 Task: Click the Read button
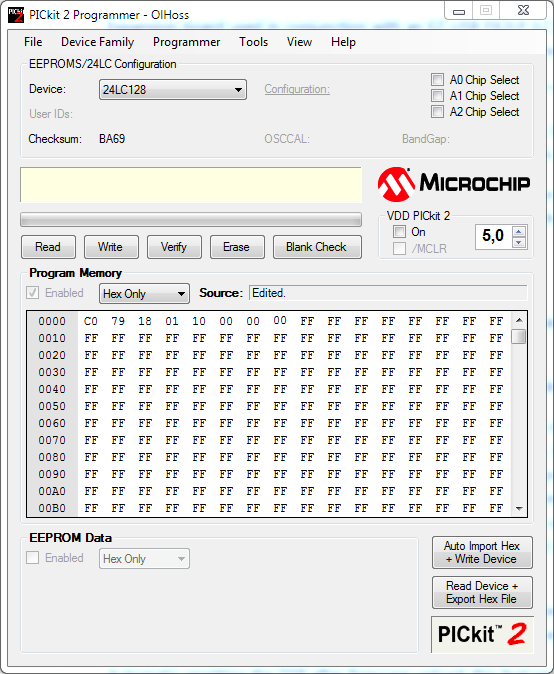point(48,247)
